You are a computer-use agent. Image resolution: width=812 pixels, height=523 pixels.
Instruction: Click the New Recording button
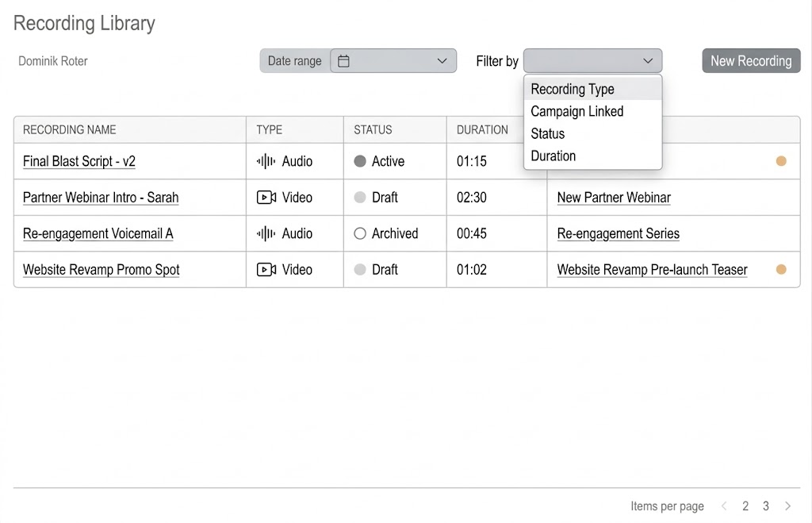tap(751, 61)
